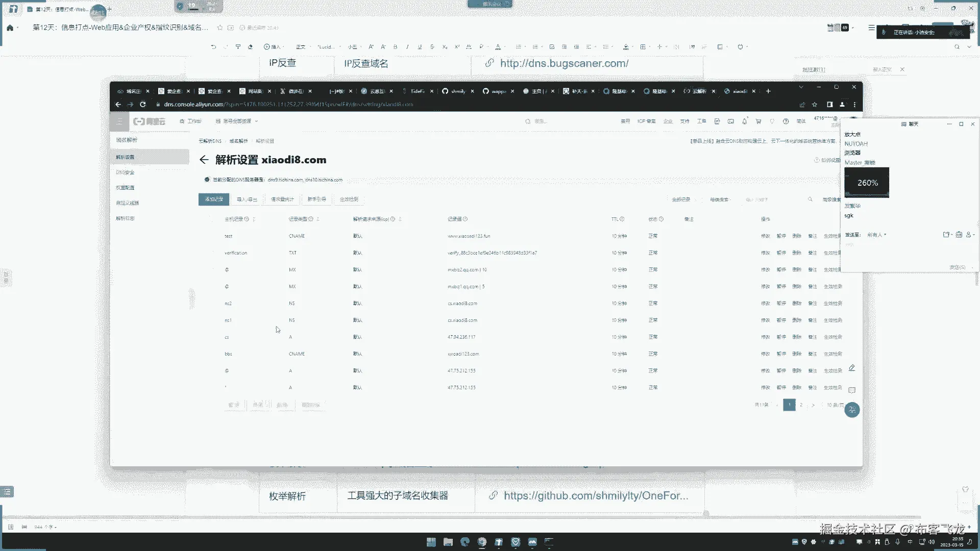This screenshot has width=980, height=551.
Task: Select DNS安全 in the left sidebar
Action: (125, 172)
